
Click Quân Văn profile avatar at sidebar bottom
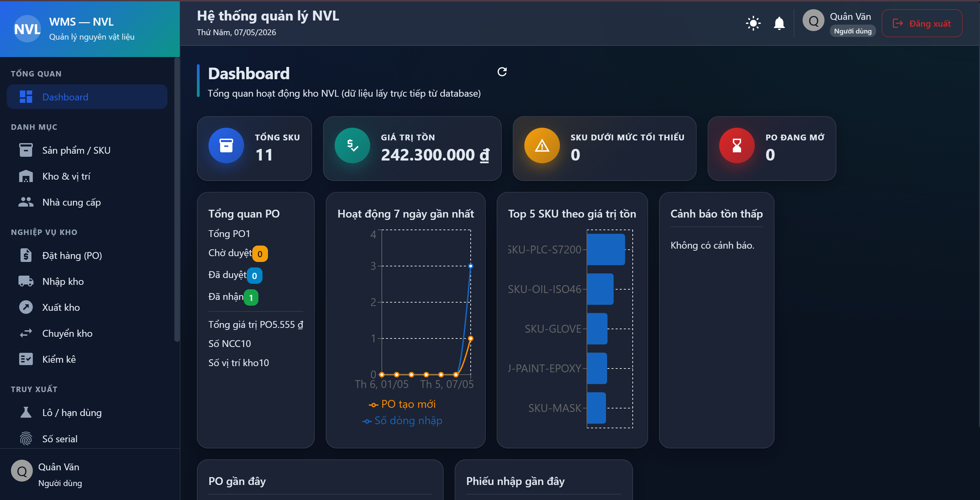(22, 471)
